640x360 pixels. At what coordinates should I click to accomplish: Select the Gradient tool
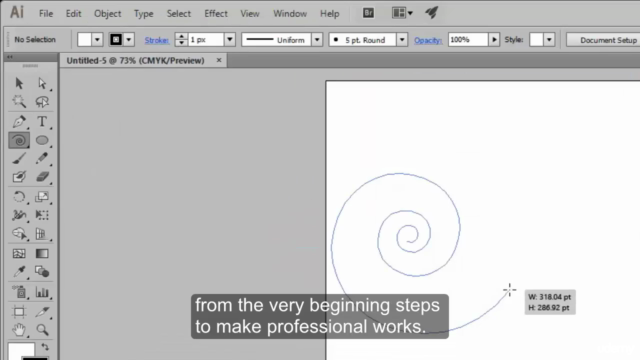pos(42,253)
